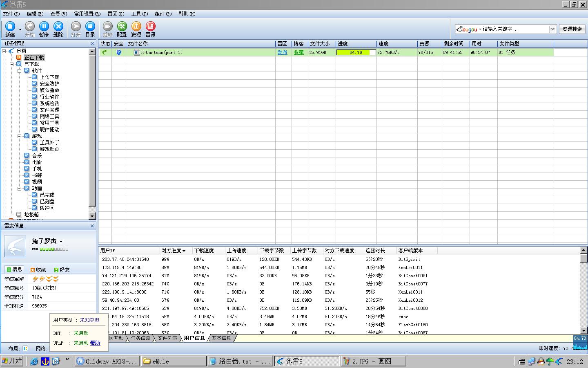Click the 播放 play toolbar icon
Image resolution: width=588 pixels, height=368 pixels.
pyautogui.click(x=107, y=26)
